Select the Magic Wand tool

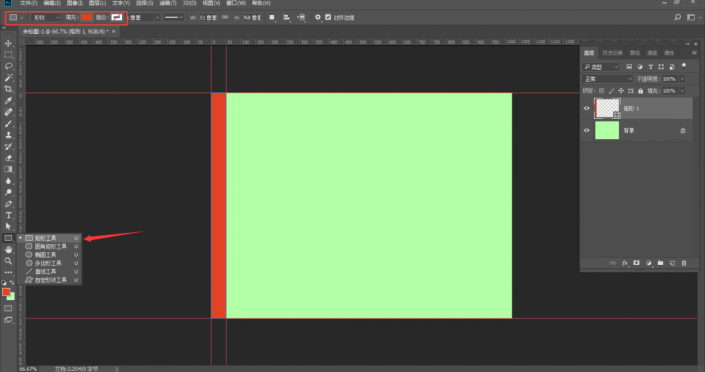(x=8, y=77)
